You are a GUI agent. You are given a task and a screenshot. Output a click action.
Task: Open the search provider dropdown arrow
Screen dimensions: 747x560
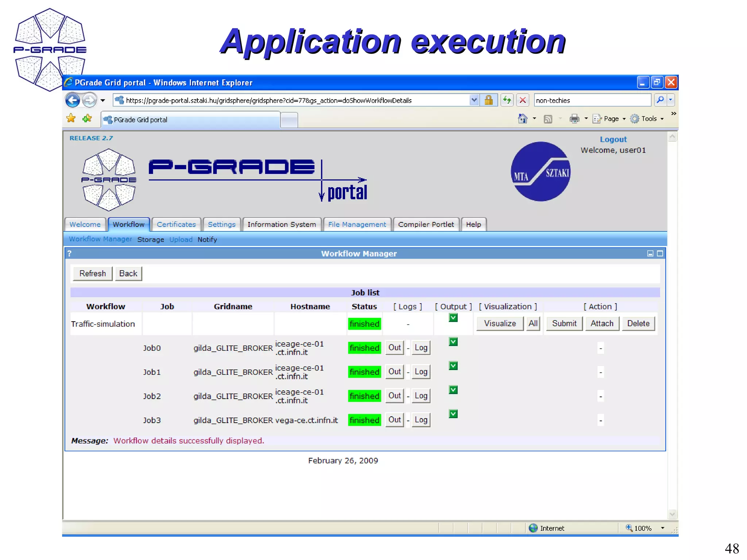[671, 100]
